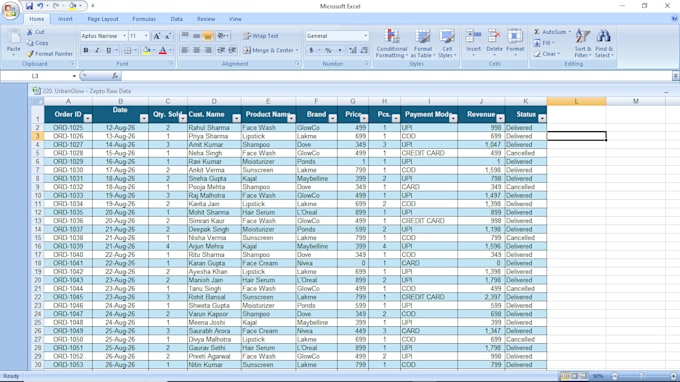The width and height of the screenshot is (680, 382).
Task: Save the workbook from quick access toolbar
Action: (29, 6)
